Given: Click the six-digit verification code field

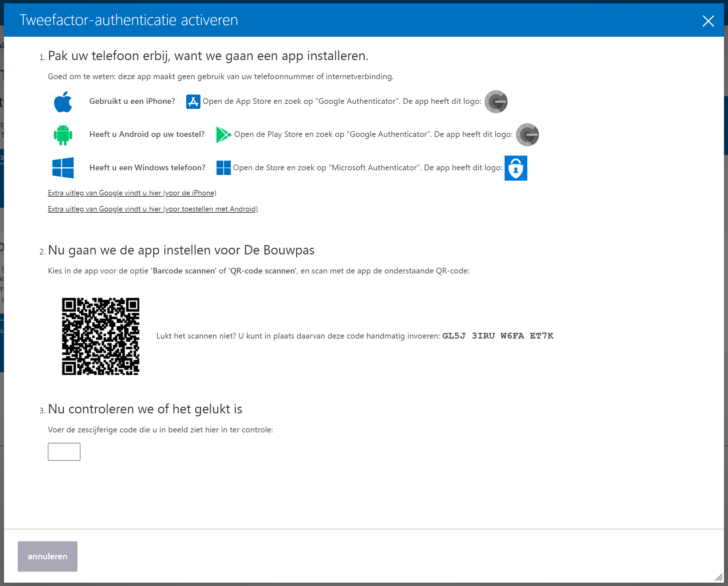Looking at the screenshot, I should click(64, 452).
